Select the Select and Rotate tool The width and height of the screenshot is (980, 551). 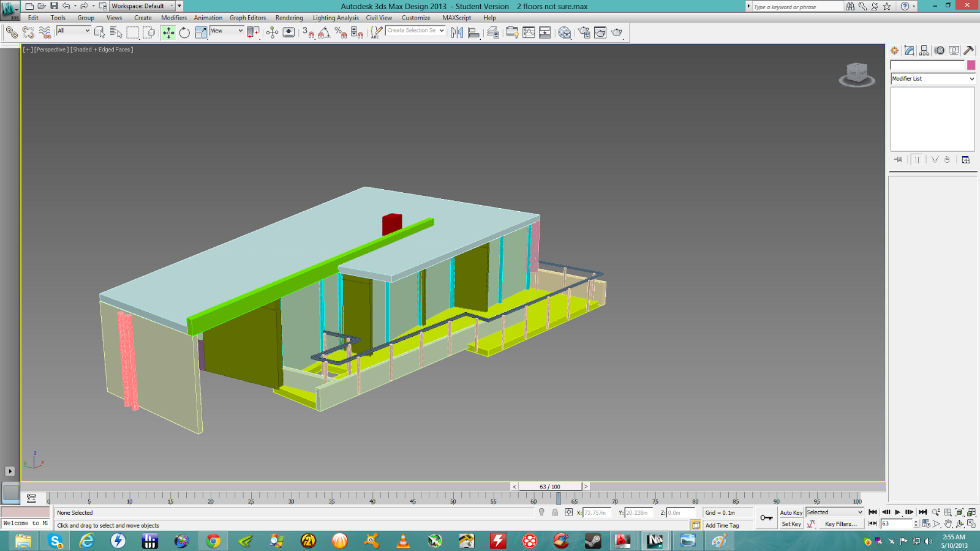(184, 32)
